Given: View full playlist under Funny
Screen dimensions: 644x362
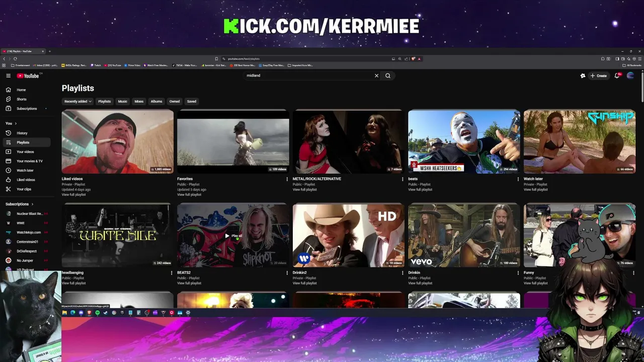Looking at the screenshot, I should [536, 283].
